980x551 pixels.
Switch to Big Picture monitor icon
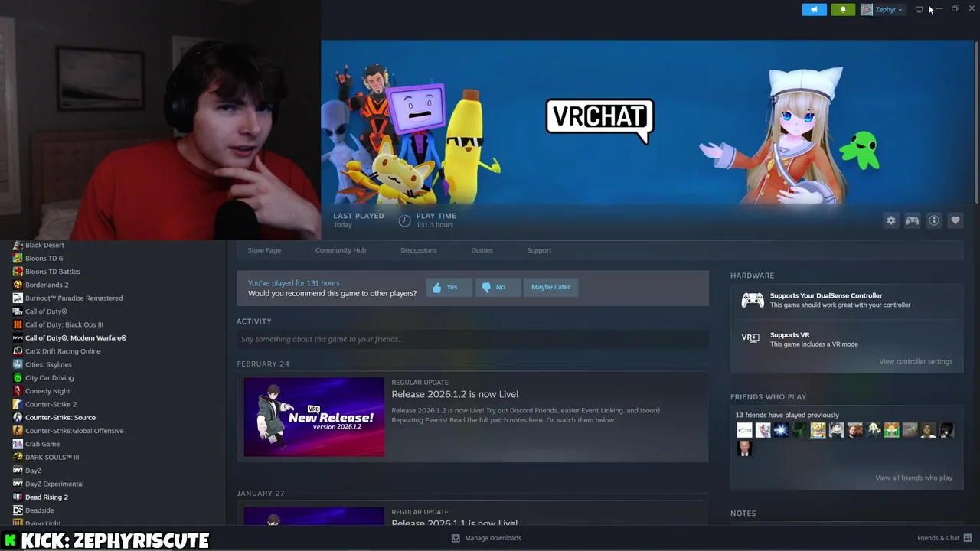pyautogui.click(x=919, y=9)
